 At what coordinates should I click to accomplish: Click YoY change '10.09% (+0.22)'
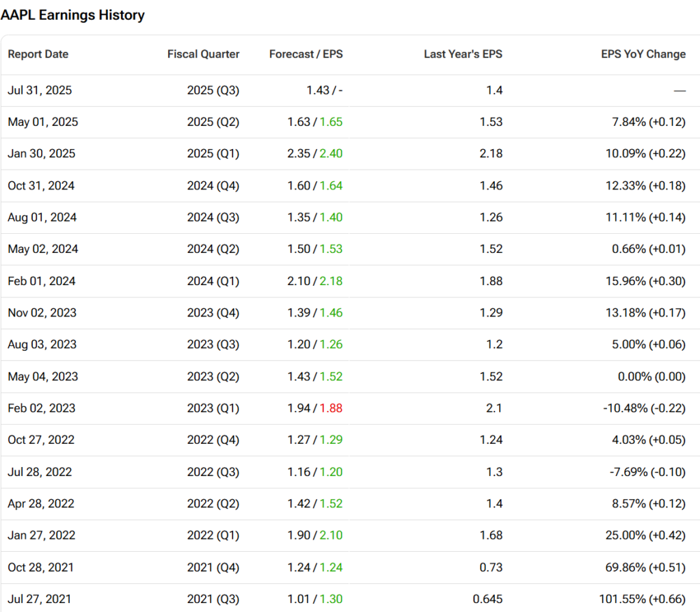click(x=645, y=154)
